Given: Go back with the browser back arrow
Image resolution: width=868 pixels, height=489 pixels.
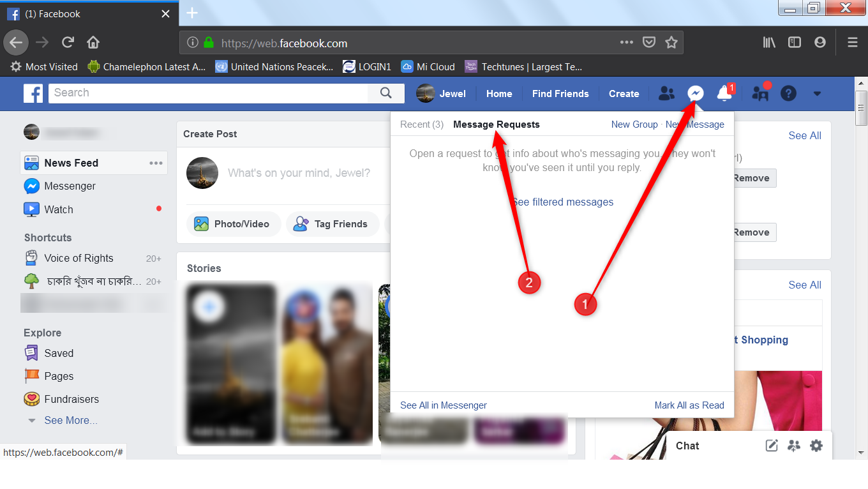Looking at the screenshot, I should 16,43.
